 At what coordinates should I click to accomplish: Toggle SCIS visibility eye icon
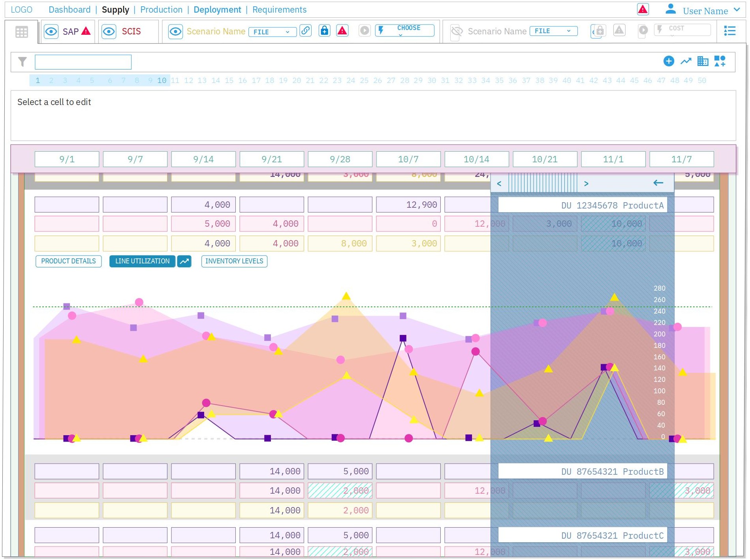[x=109, y=32]
